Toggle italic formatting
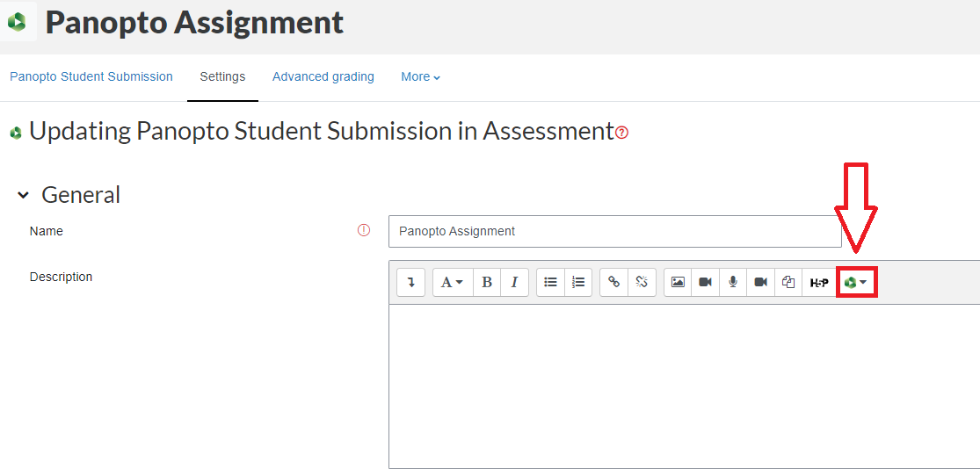This screenshot has height=469, width=980. tap(514, 282)
